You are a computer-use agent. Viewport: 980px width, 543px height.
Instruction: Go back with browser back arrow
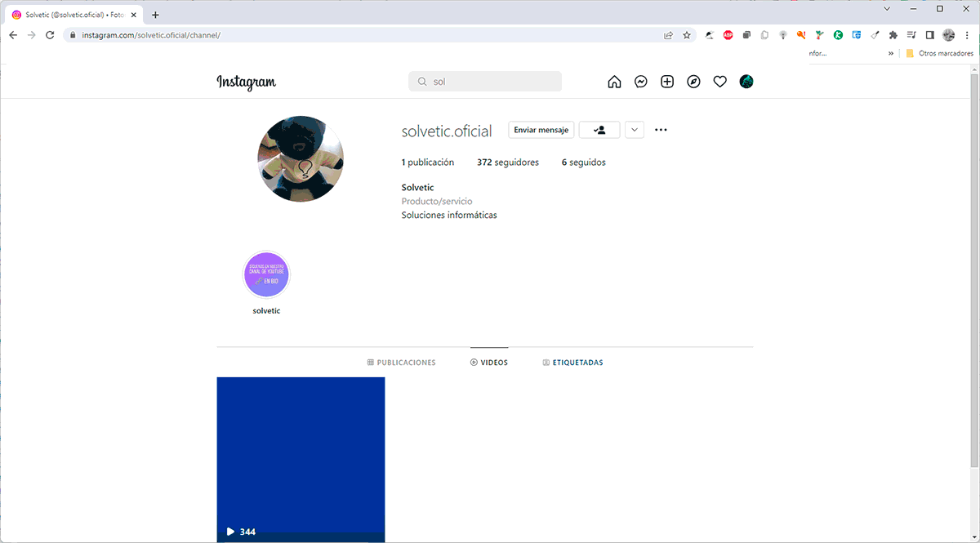coord(13,35)
